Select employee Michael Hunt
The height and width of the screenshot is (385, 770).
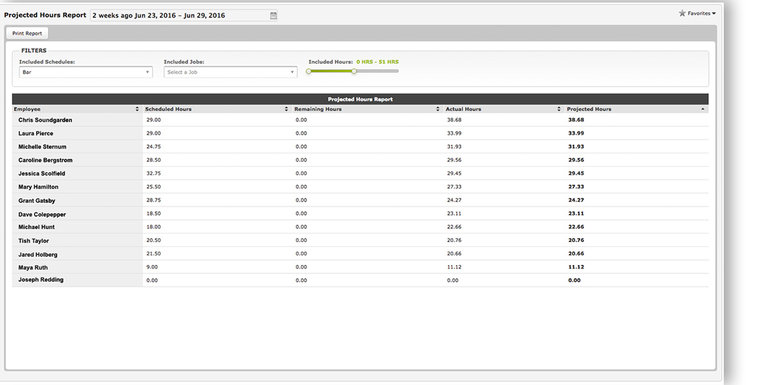coord(36,227)
